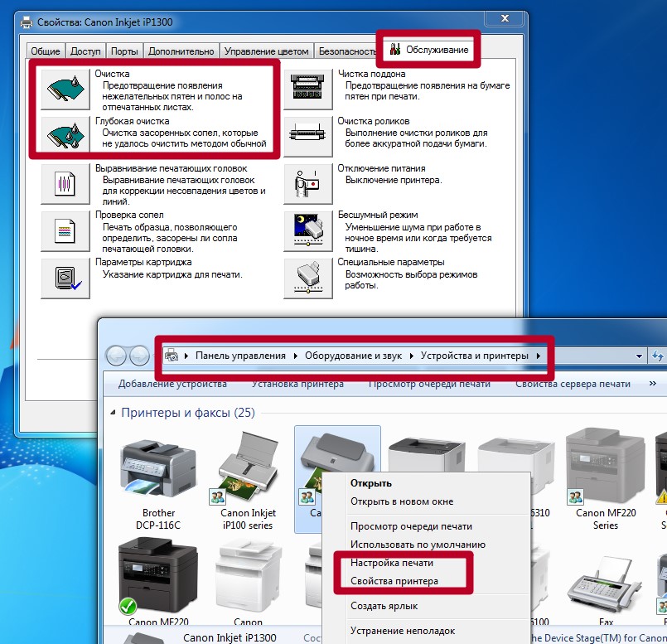This screenshot has height=644, width=667.
Task: Click the Чистка поддона icon
Action: pyautogui.click(x=308, y=89)
